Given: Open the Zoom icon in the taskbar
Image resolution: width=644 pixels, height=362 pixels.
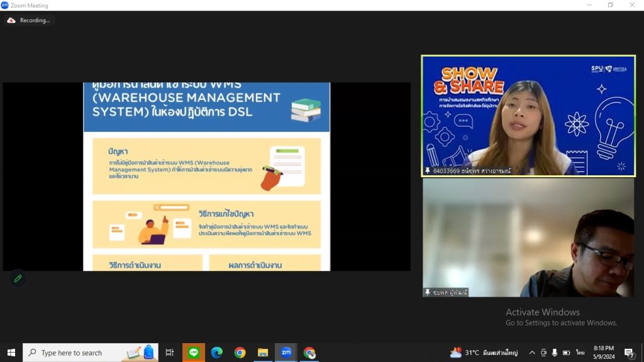Looking at the screenshot, I should (286, 353).
